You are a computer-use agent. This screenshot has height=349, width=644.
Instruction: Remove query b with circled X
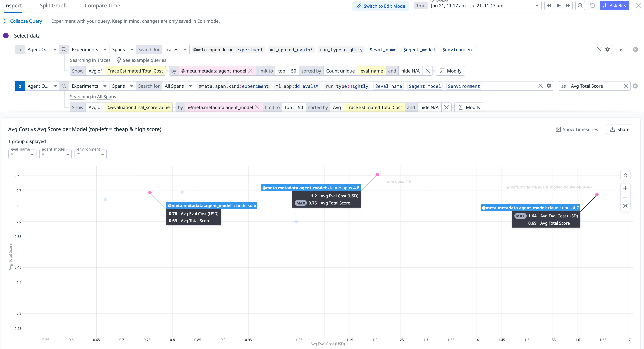point(635,86)
